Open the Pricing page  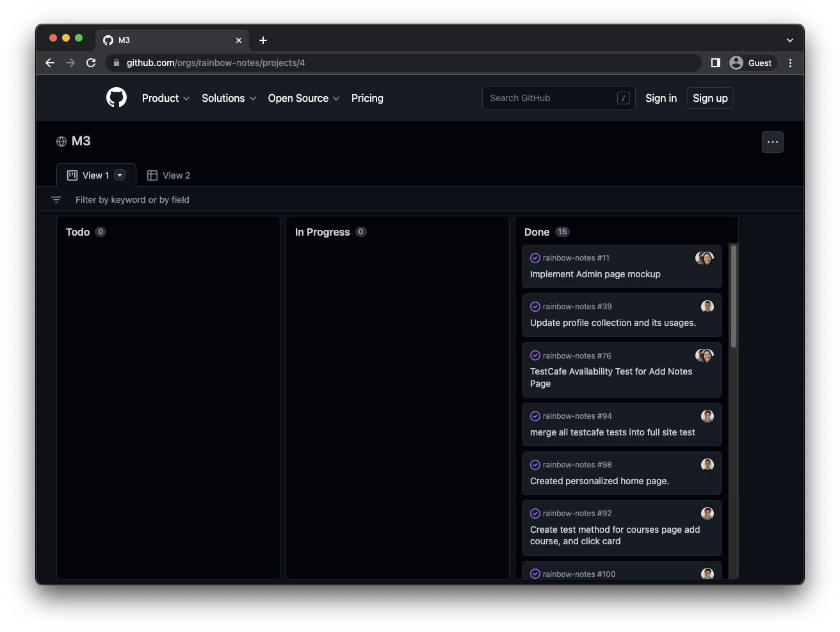[x=367, y=98]
